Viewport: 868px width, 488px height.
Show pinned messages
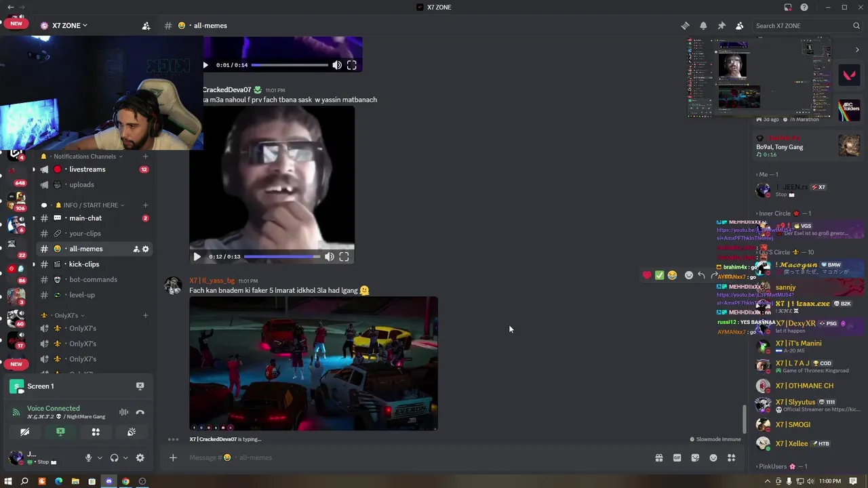point(722,26)
